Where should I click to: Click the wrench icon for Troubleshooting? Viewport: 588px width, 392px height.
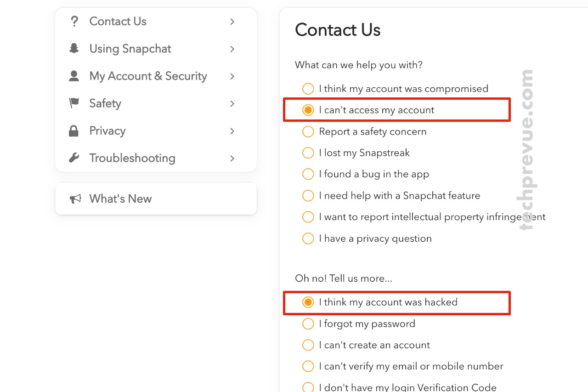point(74,158)
